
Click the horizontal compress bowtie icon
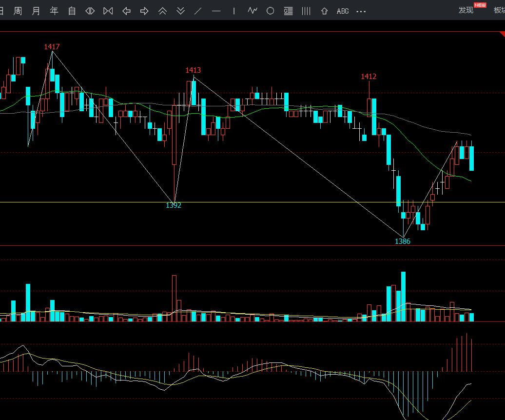pyautogui.click(x=108, y=11)
